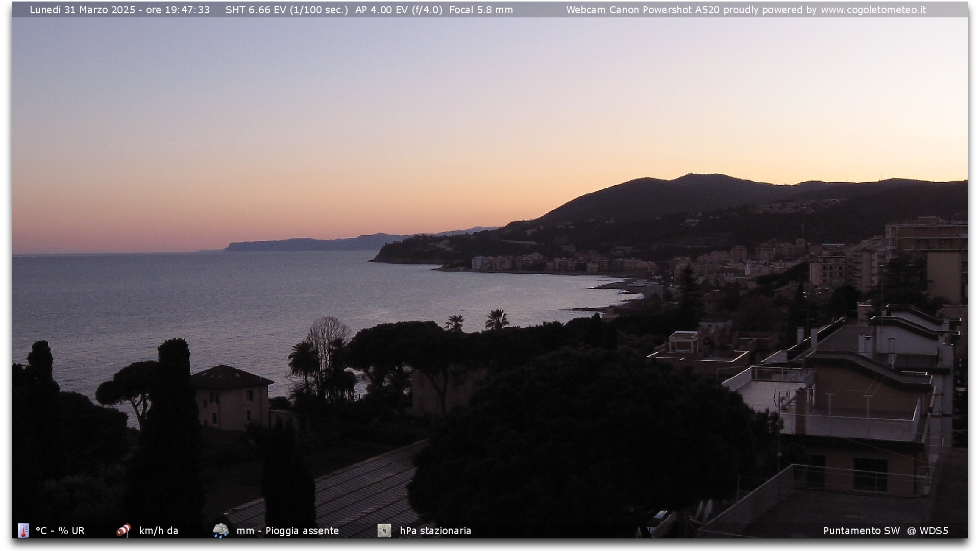The height and width of the screenshot is (551, 980).
Task: Click the timestamp 'ore 19:47:33'
Action: click(x=178, y=10)
